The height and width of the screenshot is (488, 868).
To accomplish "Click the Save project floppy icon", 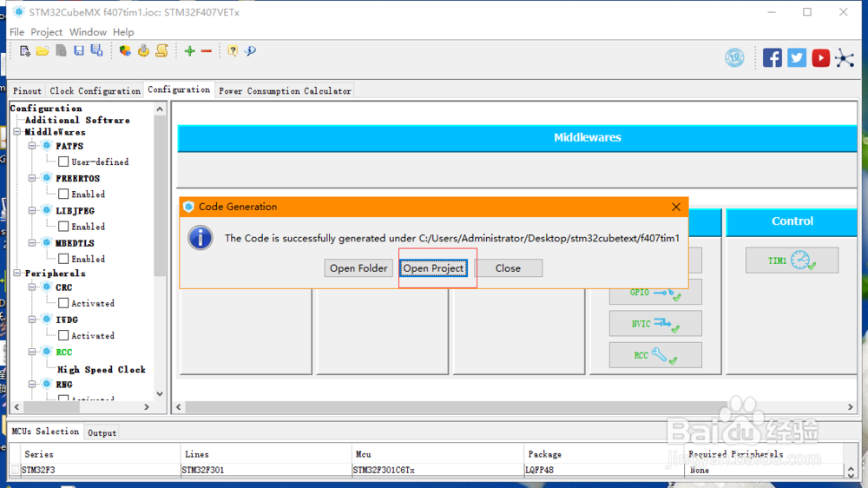I will click(x=79, y=51).
